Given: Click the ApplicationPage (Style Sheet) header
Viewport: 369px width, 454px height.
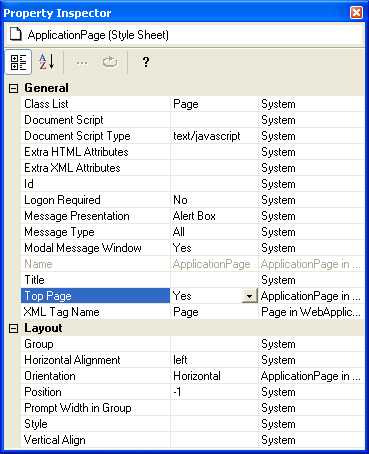Looking at the screenshot, I should (98, 35).
